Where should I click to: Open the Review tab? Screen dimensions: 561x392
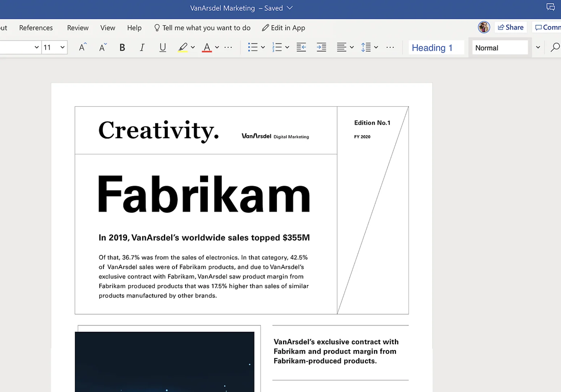(x=78, y=28)
